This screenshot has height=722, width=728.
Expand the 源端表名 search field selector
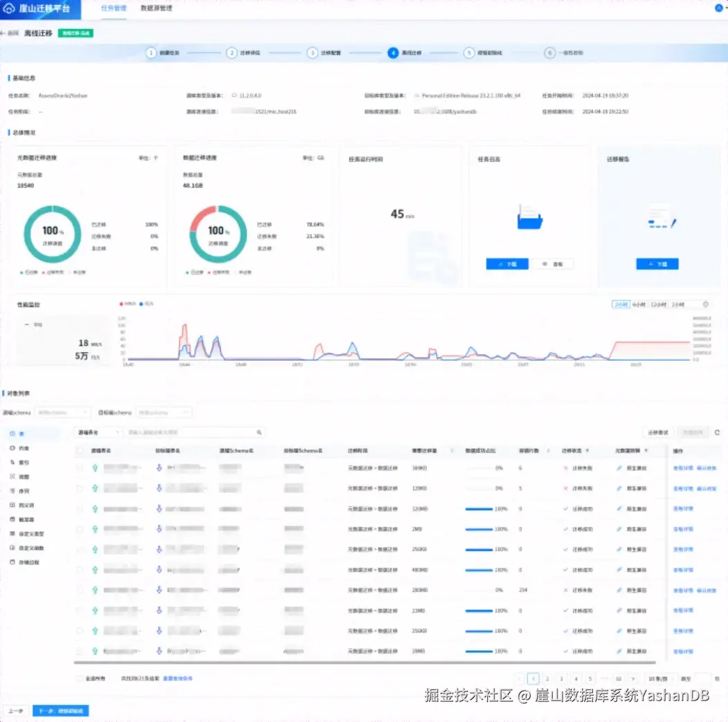pos(98,432)
